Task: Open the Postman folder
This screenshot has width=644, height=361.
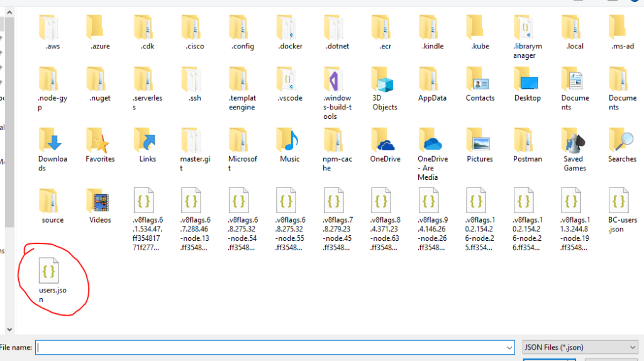Action: click(527, 140)
